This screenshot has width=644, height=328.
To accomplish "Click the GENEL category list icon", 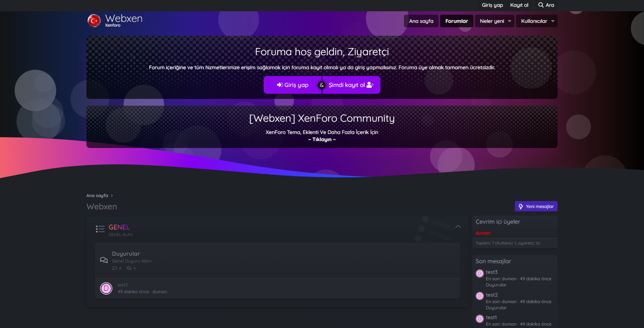I will (x=100, y=229).
